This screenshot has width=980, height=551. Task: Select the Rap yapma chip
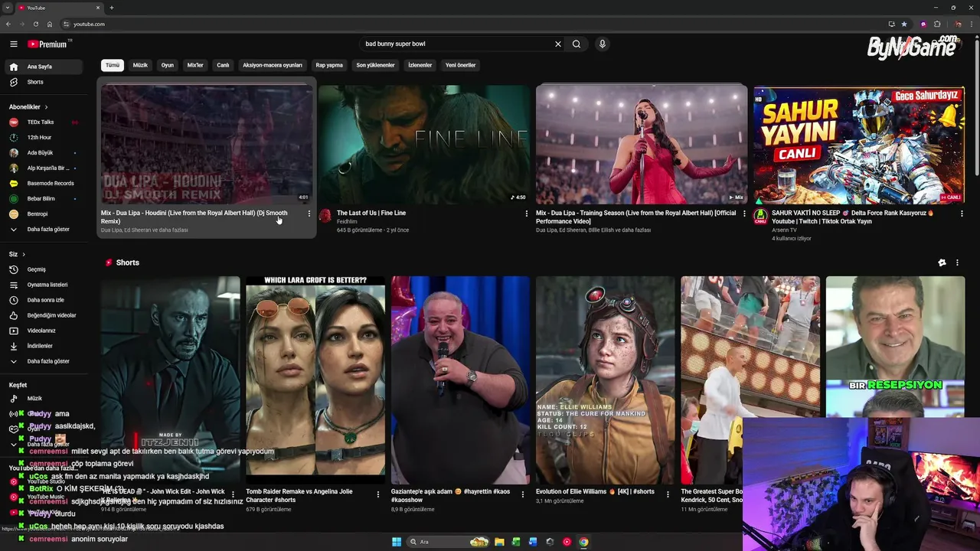[x=329, y=65]
